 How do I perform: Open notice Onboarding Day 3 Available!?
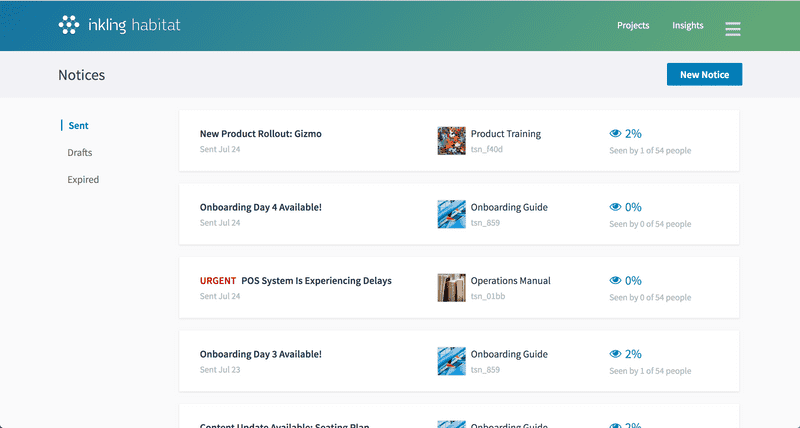click(x=261, y=354)
